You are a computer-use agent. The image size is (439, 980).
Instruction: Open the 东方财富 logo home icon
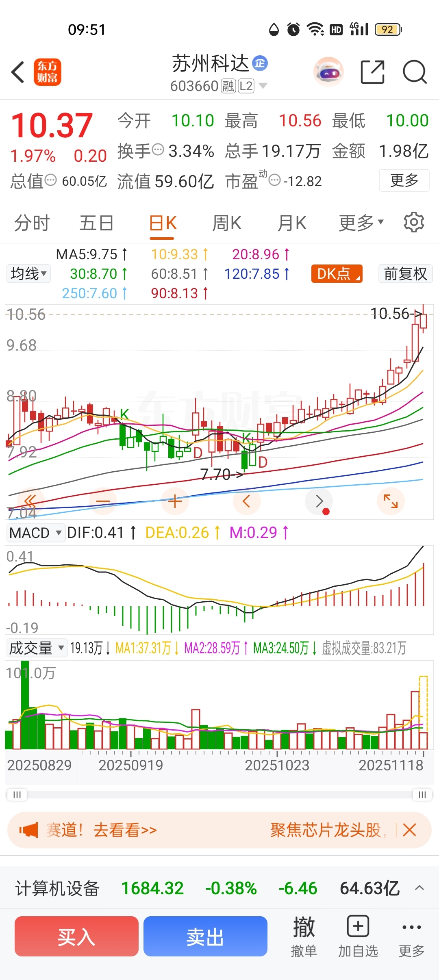click(x=48, y=72)
